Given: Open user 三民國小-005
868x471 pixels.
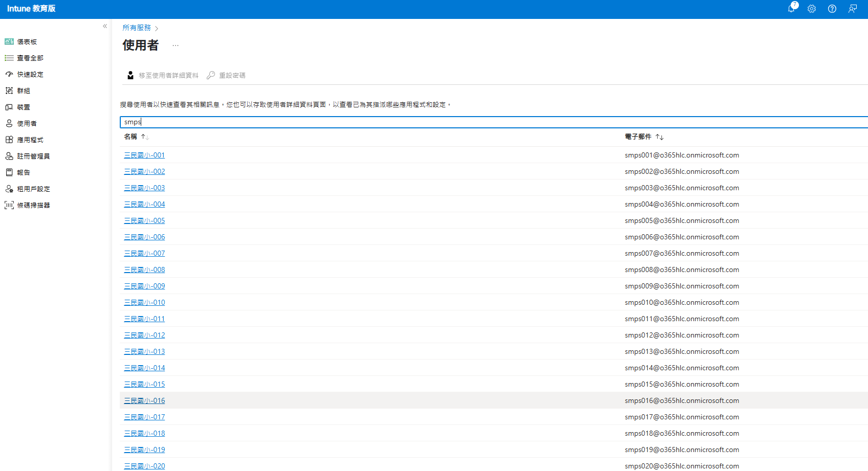Looking at the screenshot, I should pos(144,221).
